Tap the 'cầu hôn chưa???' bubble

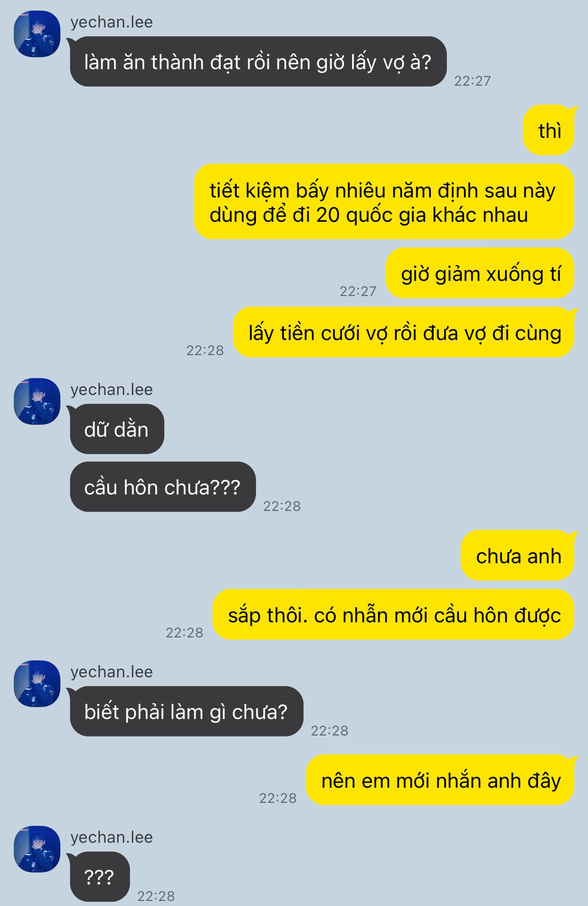tap(163, 487)
